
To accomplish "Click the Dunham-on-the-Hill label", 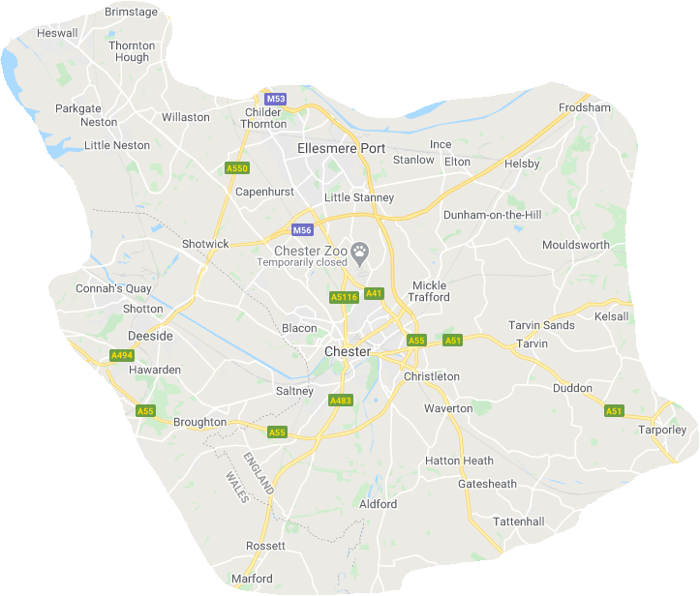I will coord(493,215).
